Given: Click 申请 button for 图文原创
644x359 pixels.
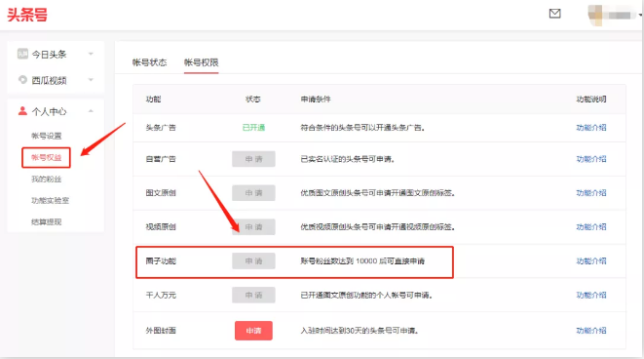Looking at the screenshot, I should [x=253, y=193].
